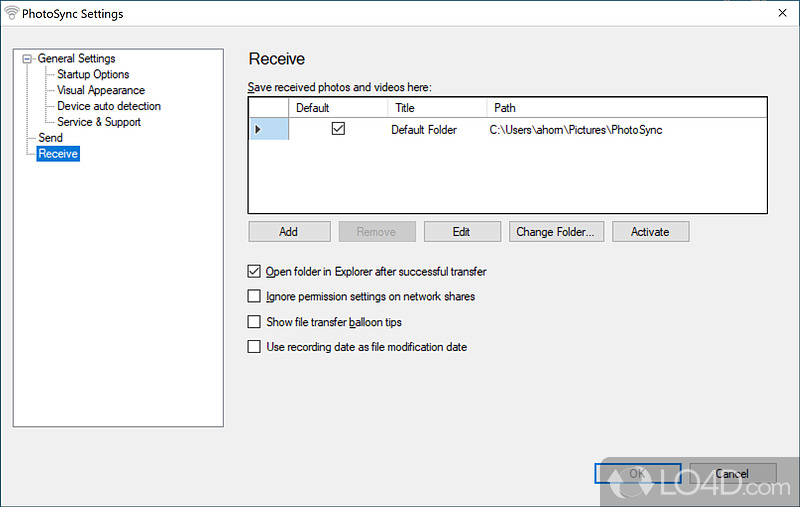Close the PhotoSync Settings window
Viewport: 800px width, 507px height.
click(x=782, y=14)
